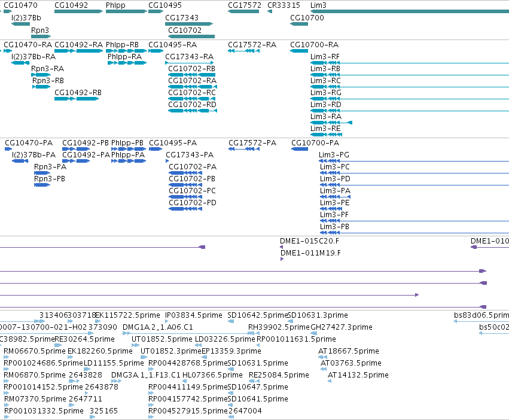509x420 pixels.
Task: Select the l(2)37Bb-PA protein label
Action: 33,155
